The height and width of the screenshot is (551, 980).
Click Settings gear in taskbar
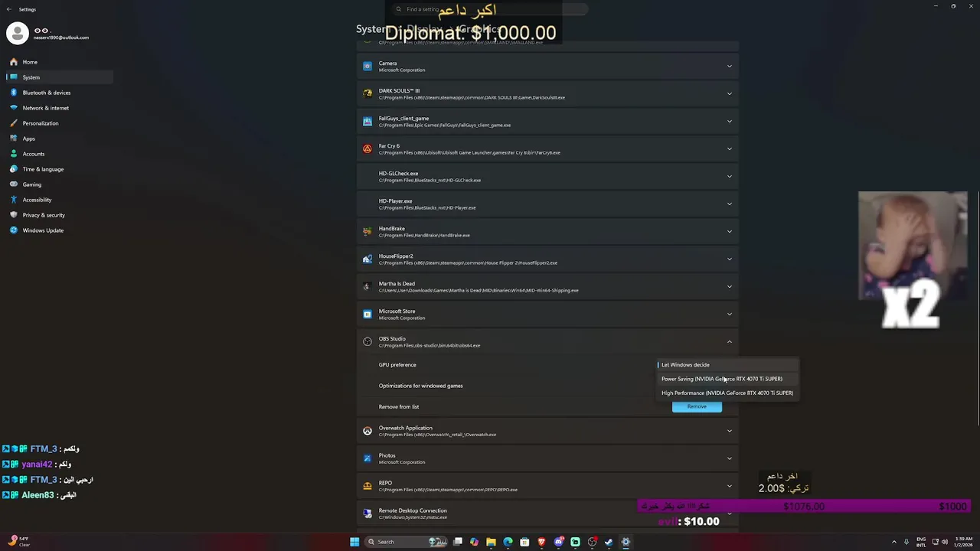pyautogui.click(x=626, y=542)
